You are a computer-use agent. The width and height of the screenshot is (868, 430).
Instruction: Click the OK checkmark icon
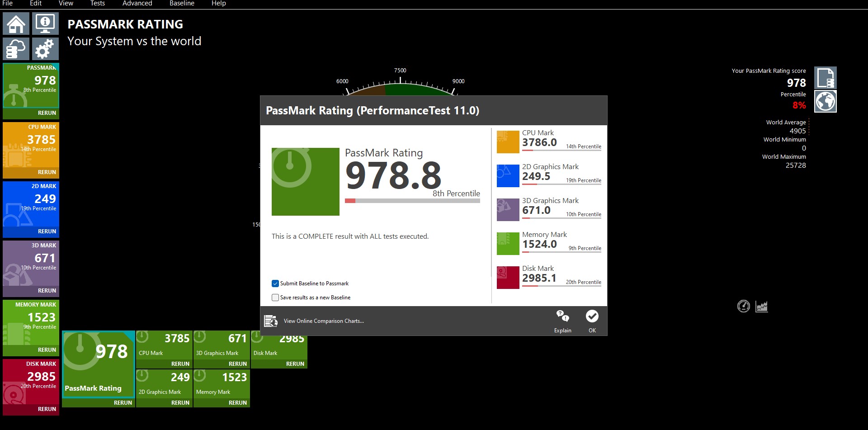592,316
